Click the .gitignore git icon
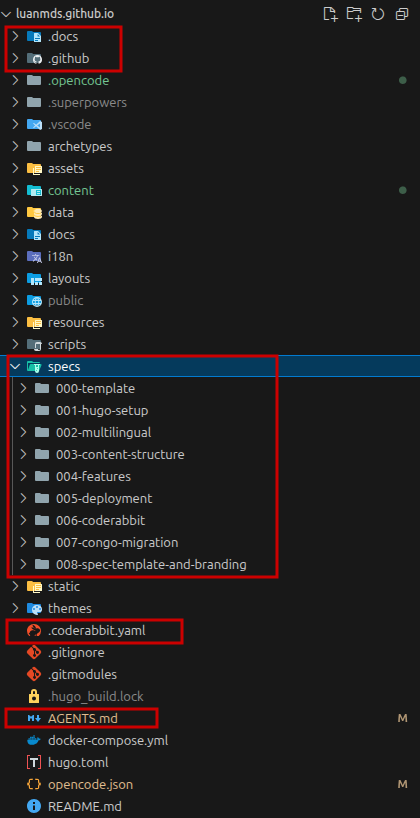Viewport: 420px width, 818px height. pos(34,653)
